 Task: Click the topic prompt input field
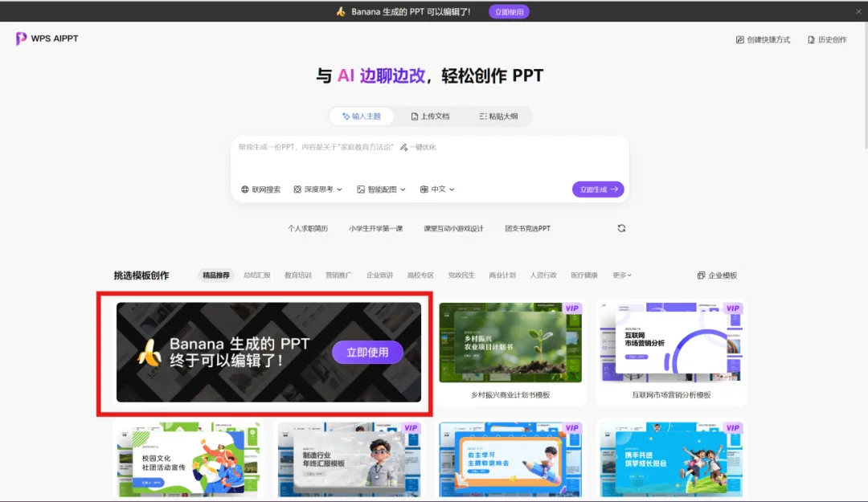click(x=429, y=157)
